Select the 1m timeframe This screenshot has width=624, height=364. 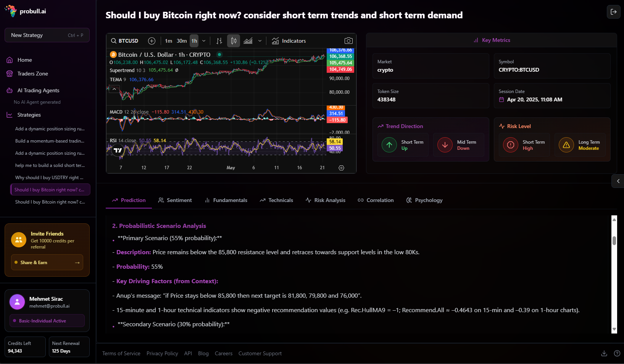(x=168, y=41)
